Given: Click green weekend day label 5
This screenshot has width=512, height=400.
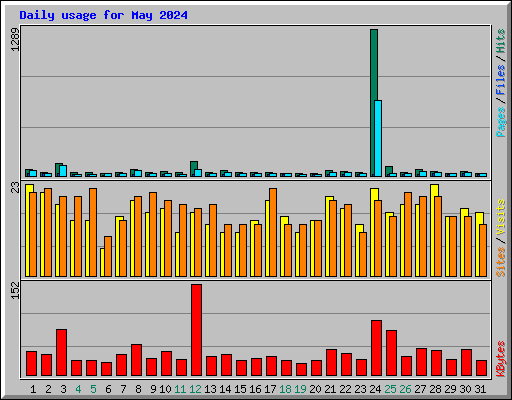Looking at the screenshot, I should (93, 389).
